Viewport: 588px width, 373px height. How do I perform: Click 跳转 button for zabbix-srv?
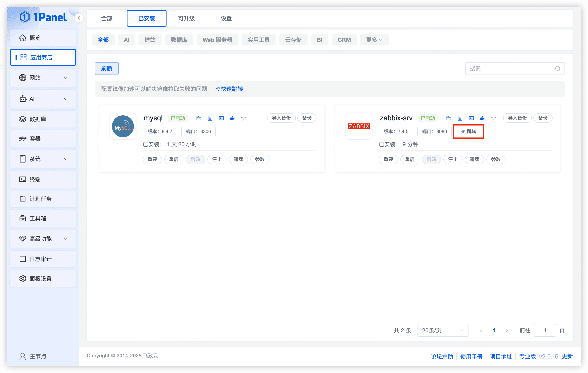[x=468, y=132]
